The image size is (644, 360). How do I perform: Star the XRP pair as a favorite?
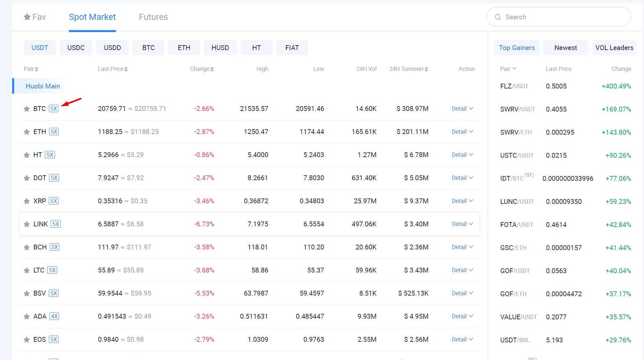coord(27,201)
